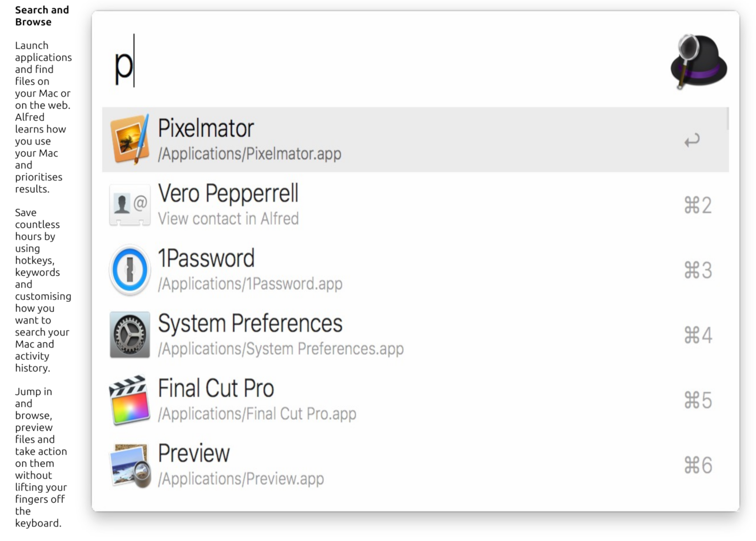756x541 pixels.
Task: Select the Vero Pepperrell contact result
Action: pyautogui.click(x=228, y=193)
